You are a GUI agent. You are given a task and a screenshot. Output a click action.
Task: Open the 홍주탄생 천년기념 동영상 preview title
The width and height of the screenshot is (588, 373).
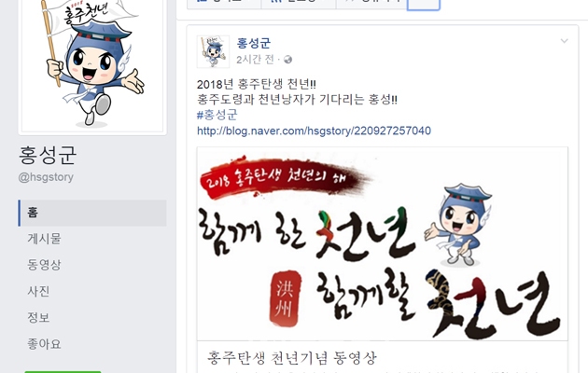click(292, 358)
